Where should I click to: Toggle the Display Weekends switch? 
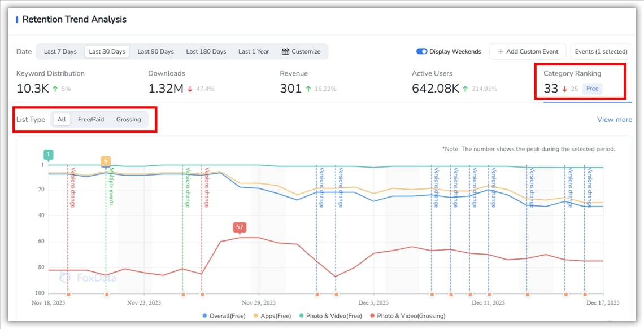pyautogui.click(x=422, y=51)
